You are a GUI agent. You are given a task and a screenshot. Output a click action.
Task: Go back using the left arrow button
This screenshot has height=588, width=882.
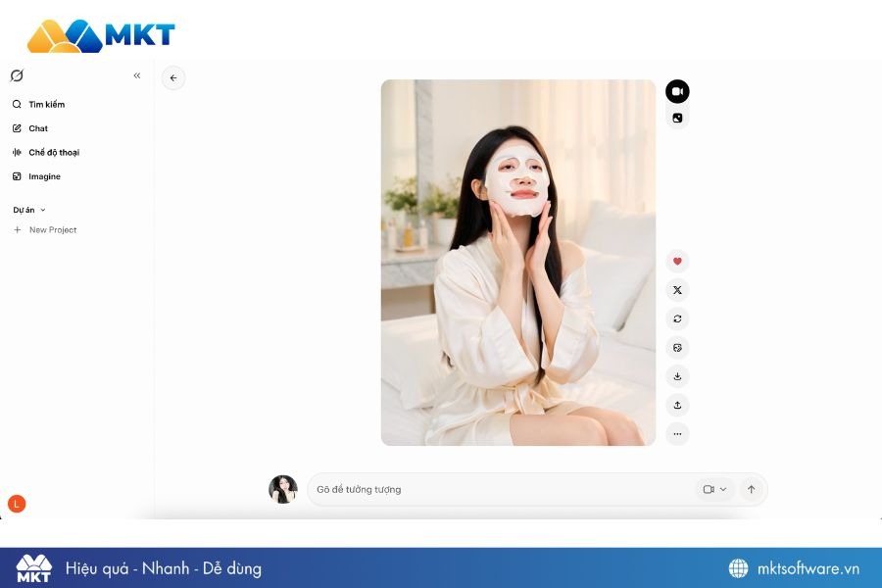click(173, 78)
